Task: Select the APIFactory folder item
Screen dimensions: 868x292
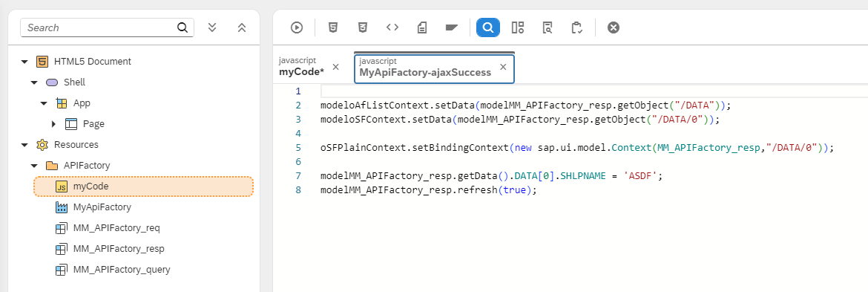Action: (x=87, y=165)
